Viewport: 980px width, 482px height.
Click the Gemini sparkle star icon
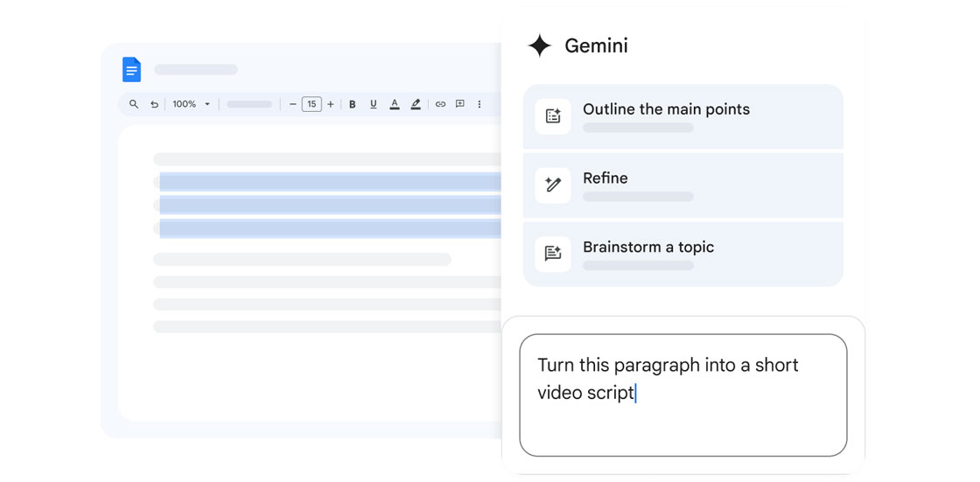tap(539, 45)
